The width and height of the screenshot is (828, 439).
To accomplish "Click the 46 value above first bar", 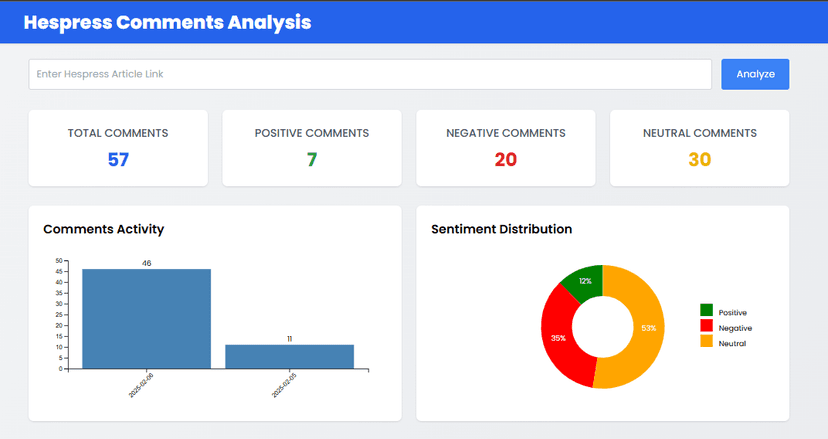I will tap(146, 263).
